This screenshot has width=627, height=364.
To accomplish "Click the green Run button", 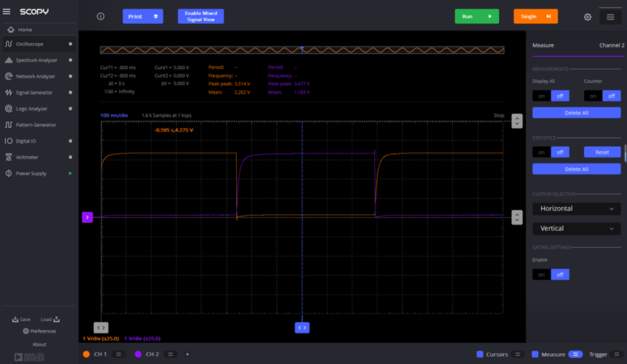I will (x=477, y=17).
